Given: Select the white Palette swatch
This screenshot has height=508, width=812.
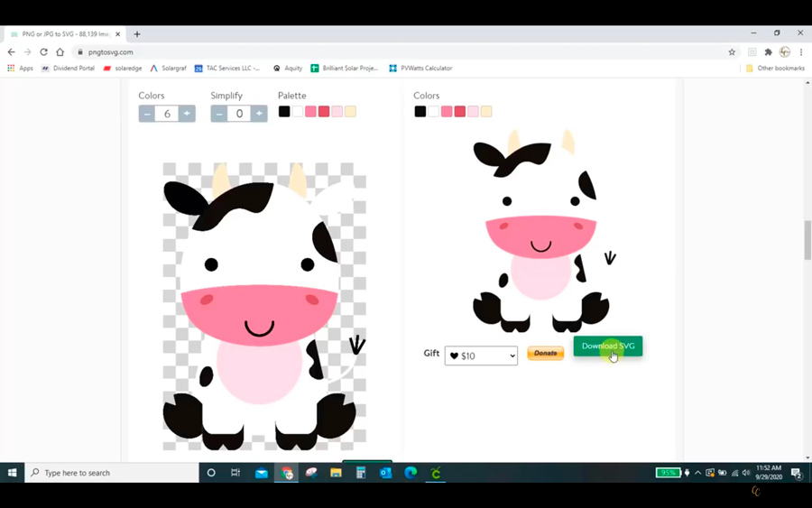Looking at the screenshot, I should (297, 111).
